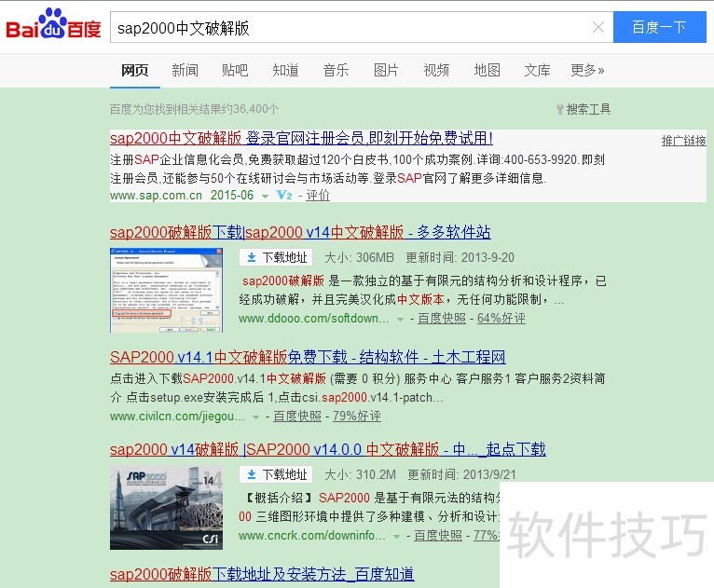Click the 推广链接 label
This screenshot has height=588, width=714.
coord(684,141)
